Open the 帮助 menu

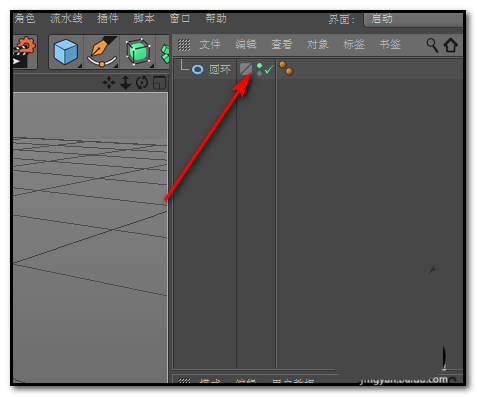point(216,18)
